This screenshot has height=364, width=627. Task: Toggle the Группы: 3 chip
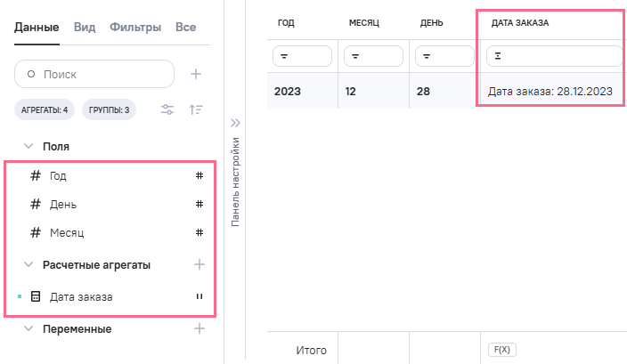[x=109, y=110]
